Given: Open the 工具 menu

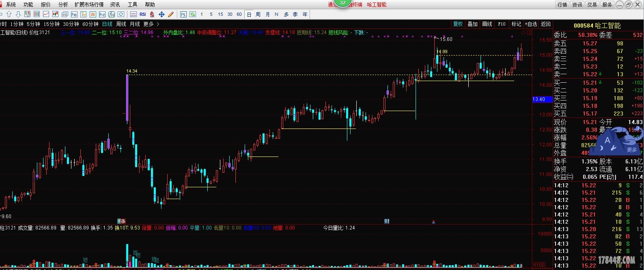Looking at the screenshot, I should tap(133, 4).
